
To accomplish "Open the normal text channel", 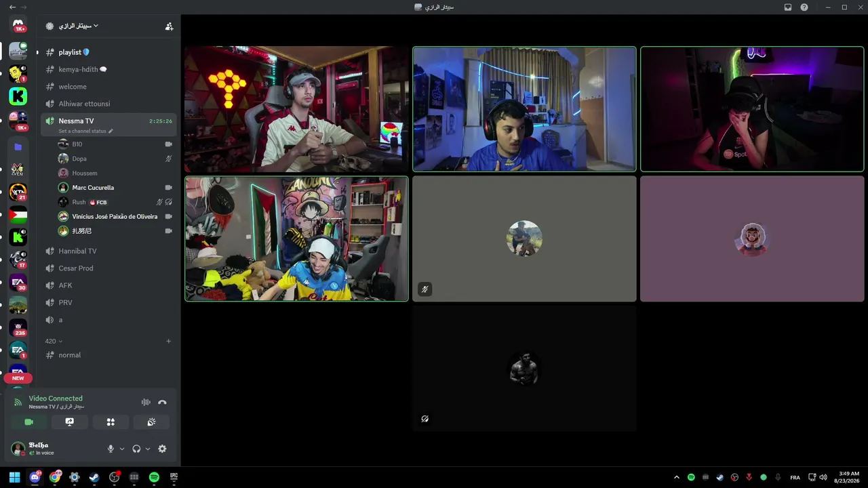I will coord(108,355).
